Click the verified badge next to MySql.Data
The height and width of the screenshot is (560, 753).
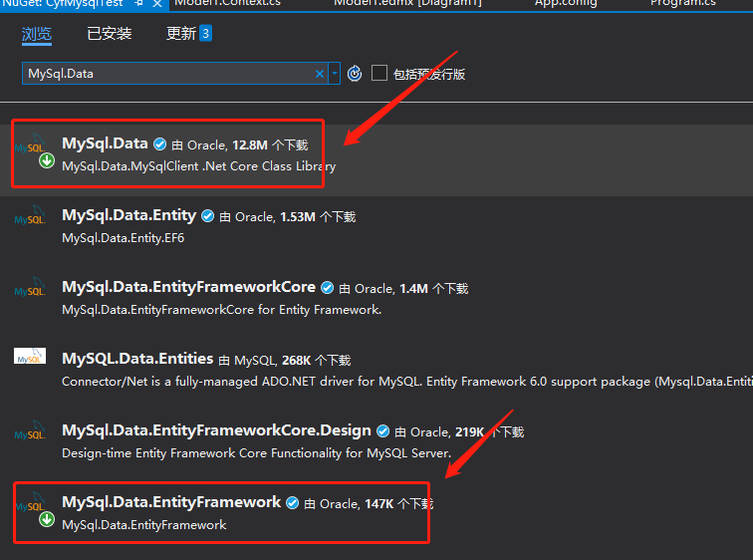(160, 144)
